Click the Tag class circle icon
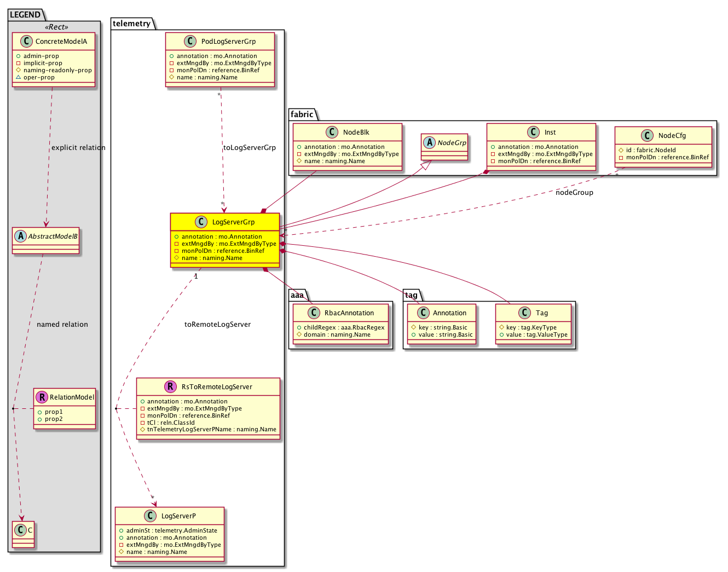Screen dimensions: 728x572 coord(524,313)
